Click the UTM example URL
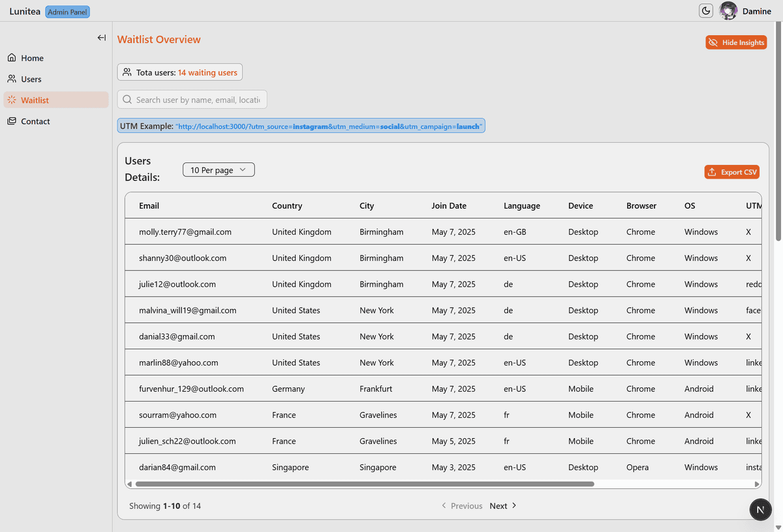 330,126
